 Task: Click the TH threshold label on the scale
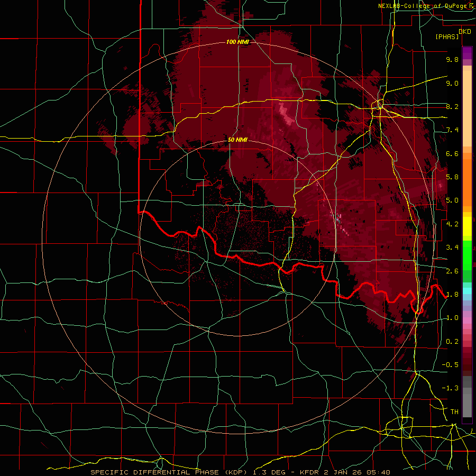[454, 412]
